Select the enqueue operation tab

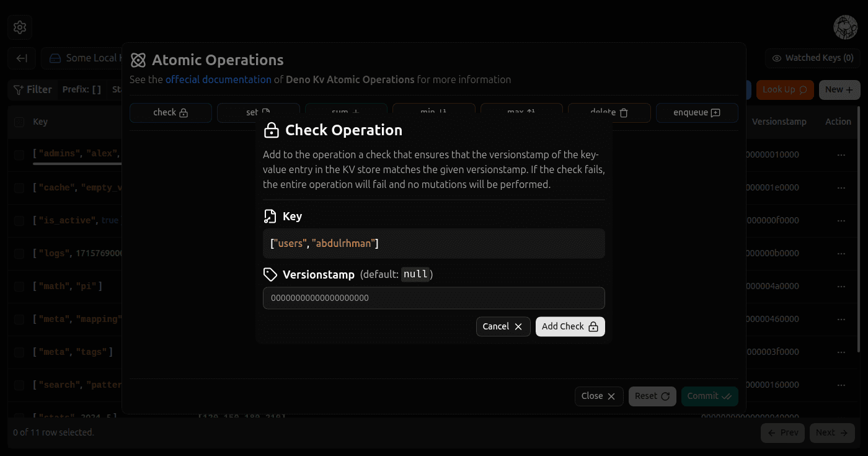click(697, 112)
